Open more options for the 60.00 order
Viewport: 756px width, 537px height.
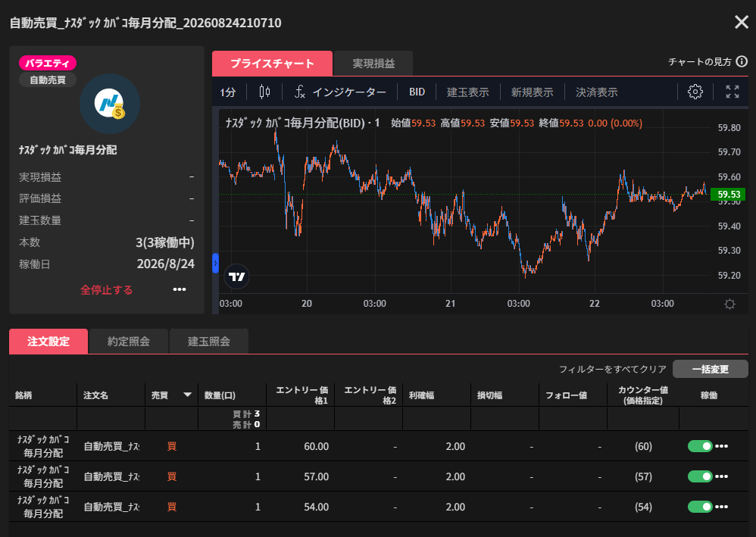tap(721, 446)
